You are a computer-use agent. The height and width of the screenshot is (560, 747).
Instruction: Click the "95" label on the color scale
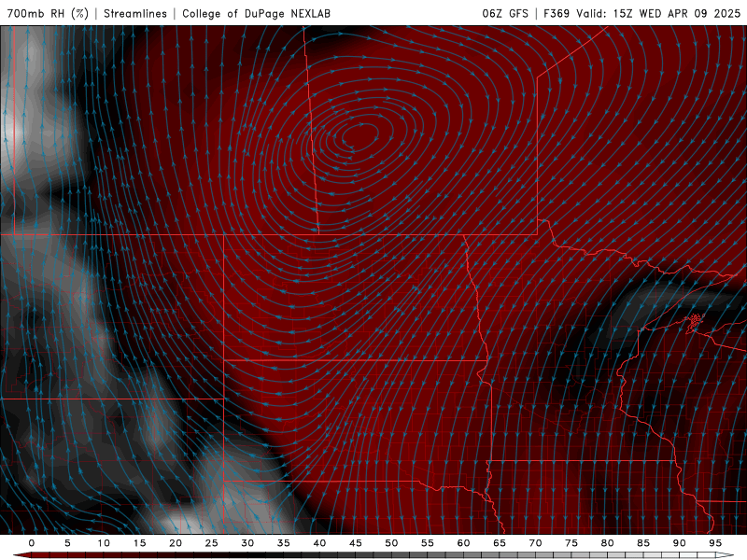pyautogui.click(x=715, y=543)
